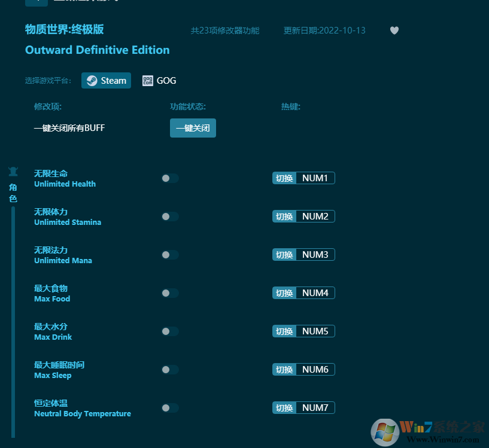
Task: Click the 共23项修改器功能 text
Action: 225,31
